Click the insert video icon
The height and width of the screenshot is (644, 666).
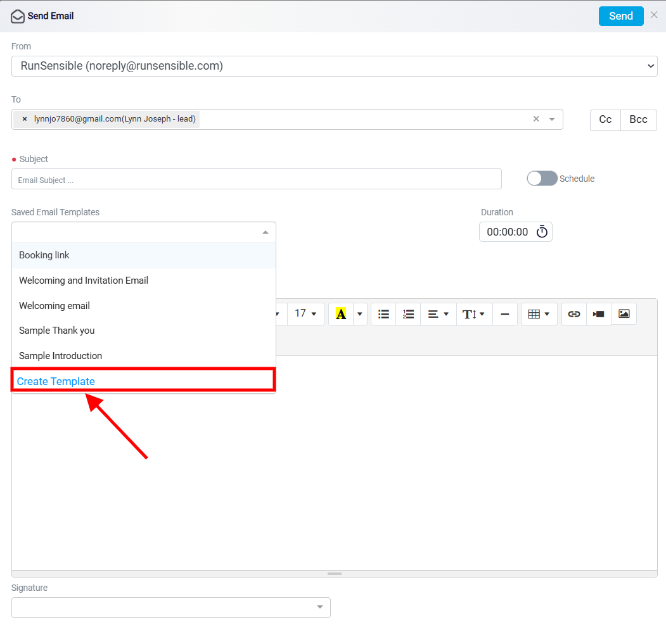(x=599, y=314)
